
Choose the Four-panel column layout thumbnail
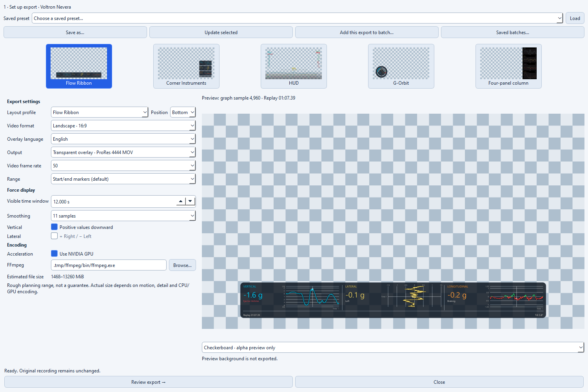click(508, 66)
